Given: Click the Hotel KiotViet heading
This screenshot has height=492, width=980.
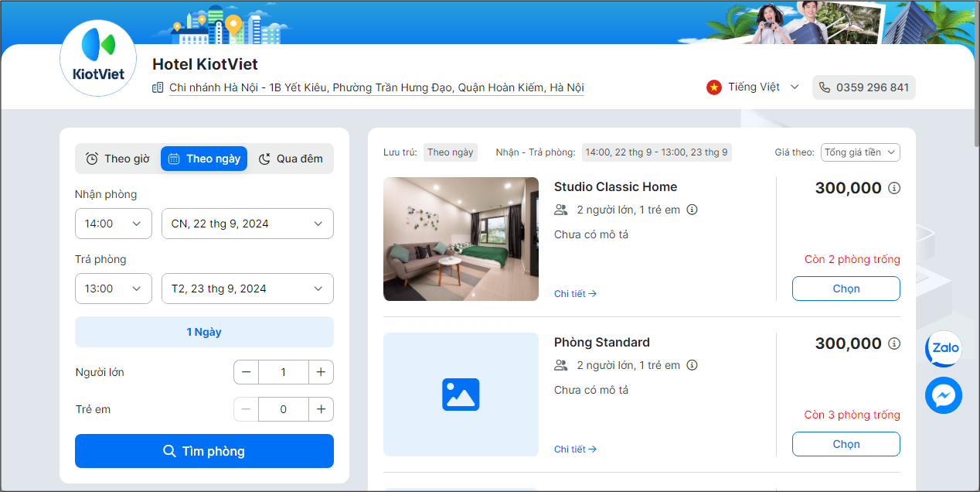Looking at the screenshot, I should [205, 64].
